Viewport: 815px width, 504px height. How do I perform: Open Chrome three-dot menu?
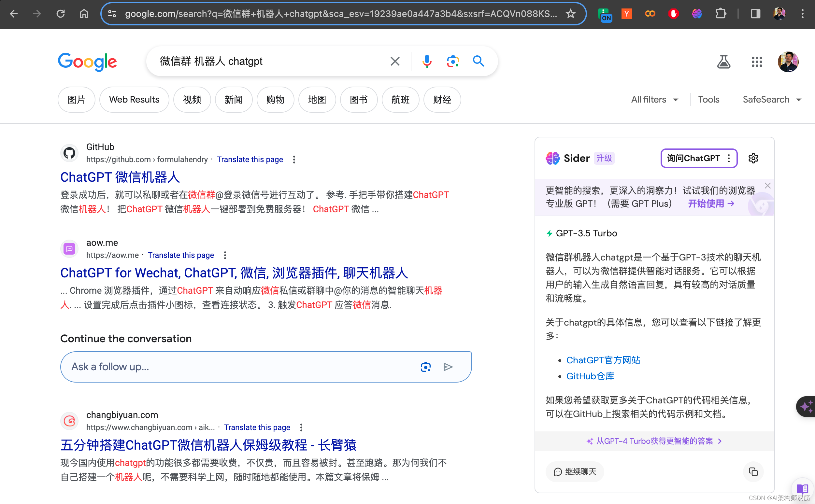click(x=802, y=14)
